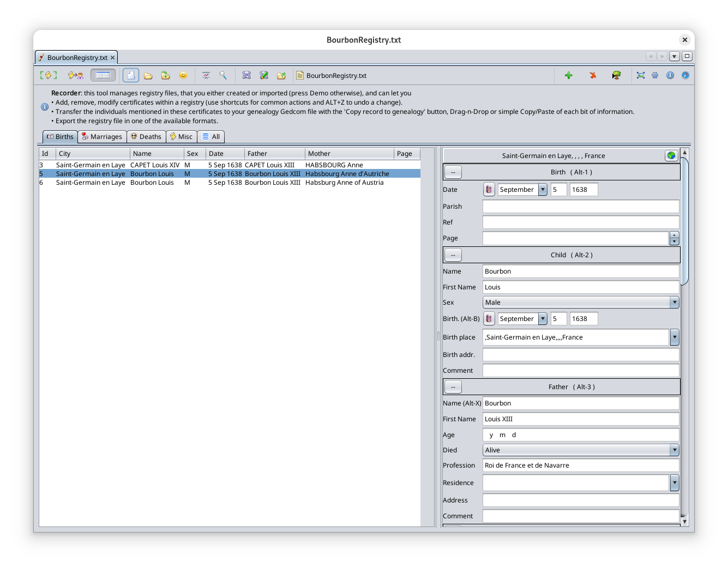
Task: Open a registry file with folder icon
Action: (x=148, y=75)
